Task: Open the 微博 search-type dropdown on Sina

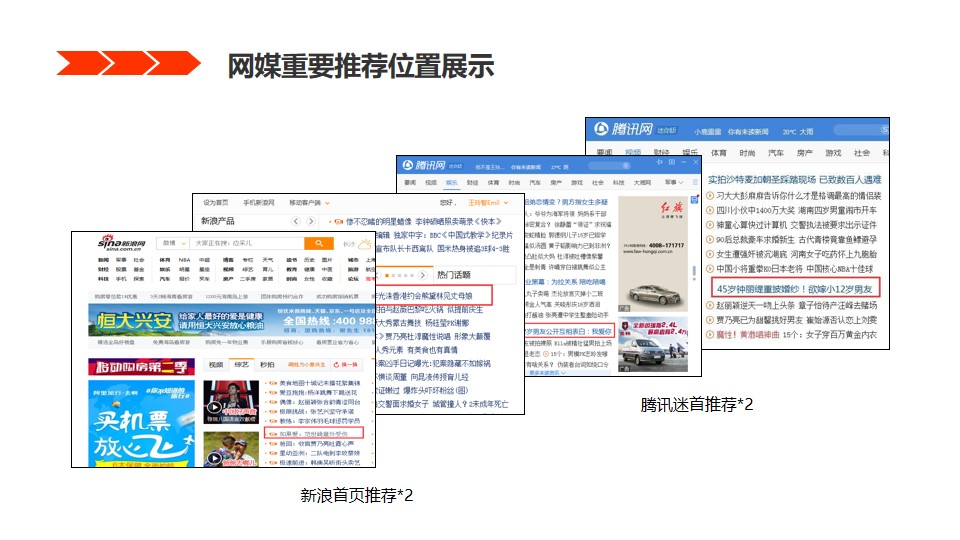Action: (173, 244)
